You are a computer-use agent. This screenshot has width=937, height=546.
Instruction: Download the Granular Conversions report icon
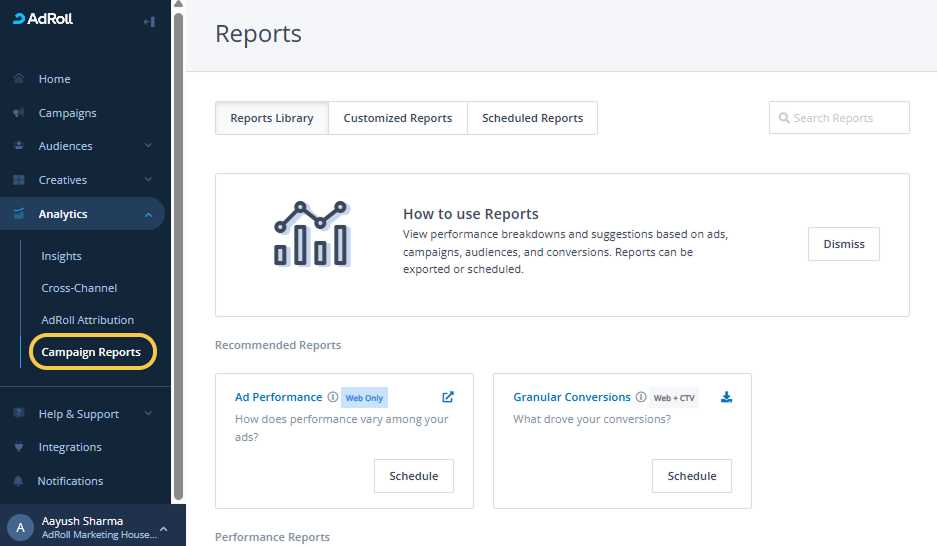pos(727,397)
